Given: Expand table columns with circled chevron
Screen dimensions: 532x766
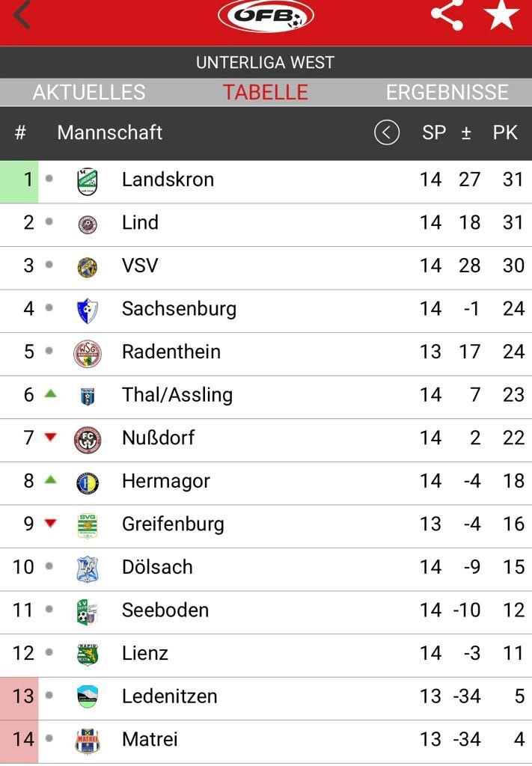Looking at the screenshot, I should click(387, 132).
